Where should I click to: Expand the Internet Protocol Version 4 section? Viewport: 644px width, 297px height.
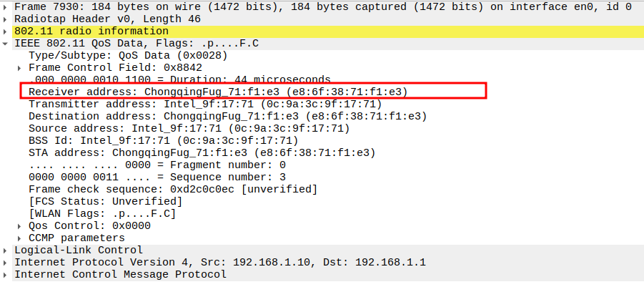6,262
